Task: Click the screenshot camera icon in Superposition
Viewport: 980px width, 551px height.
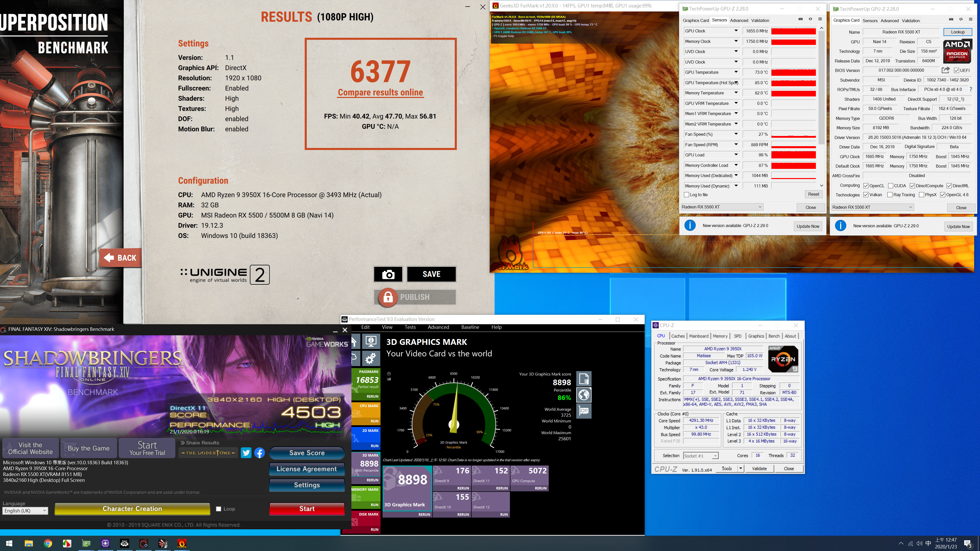Action: pyautogui.click(x=388, y=274)
